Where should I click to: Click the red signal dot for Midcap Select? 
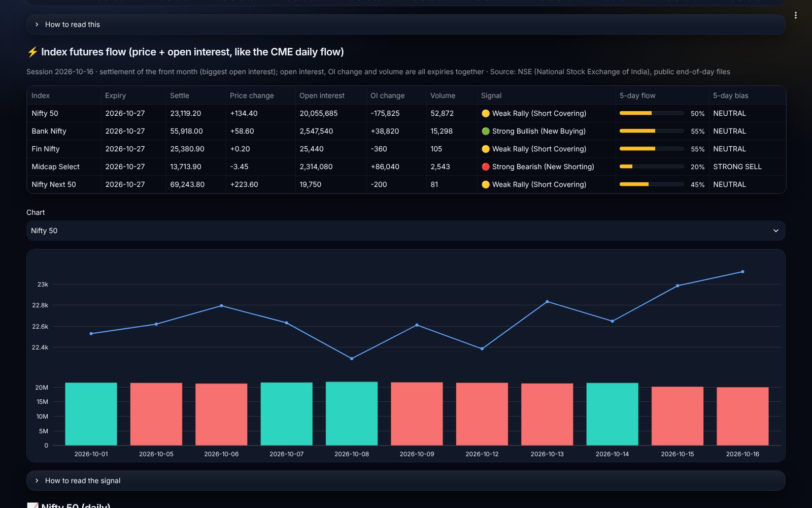click(x=486, y=167)
